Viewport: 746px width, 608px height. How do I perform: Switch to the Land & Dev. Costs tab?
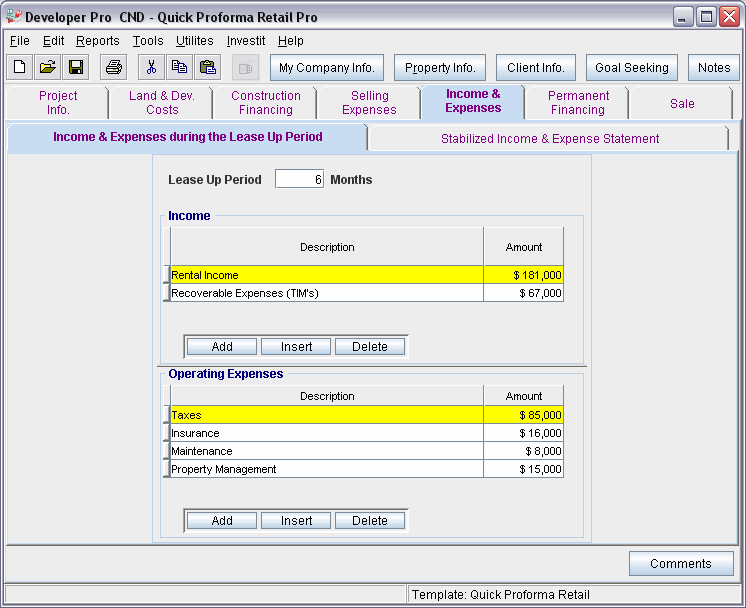pyautogui.click(x=162, y=103)
